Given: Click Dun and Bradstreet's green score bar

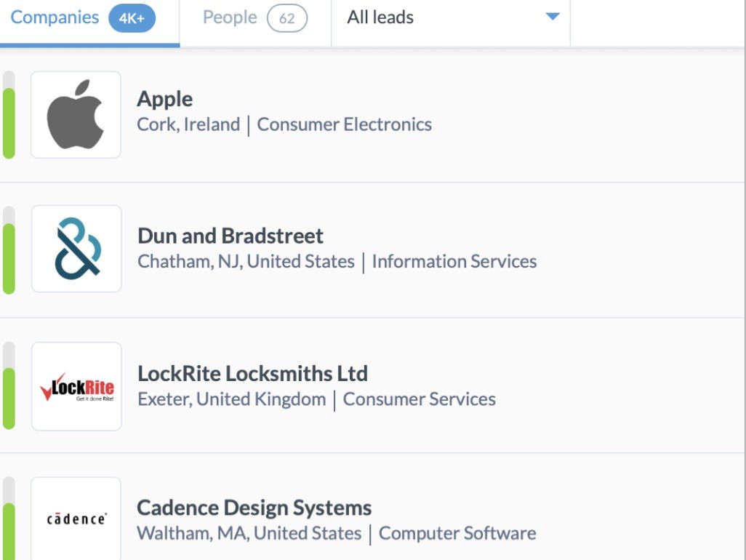Looking at the screenshot, I should click(9, 257).
